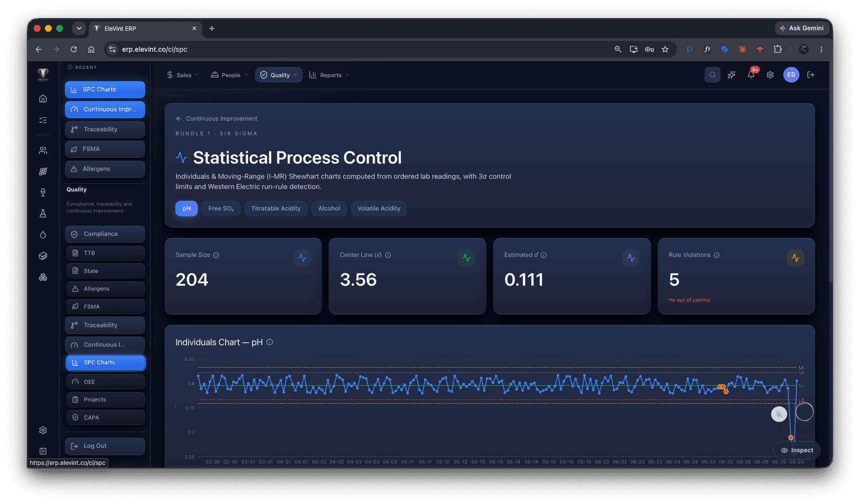
Task: Toggle the Inspect eye button on the chart
Action: 797,450
